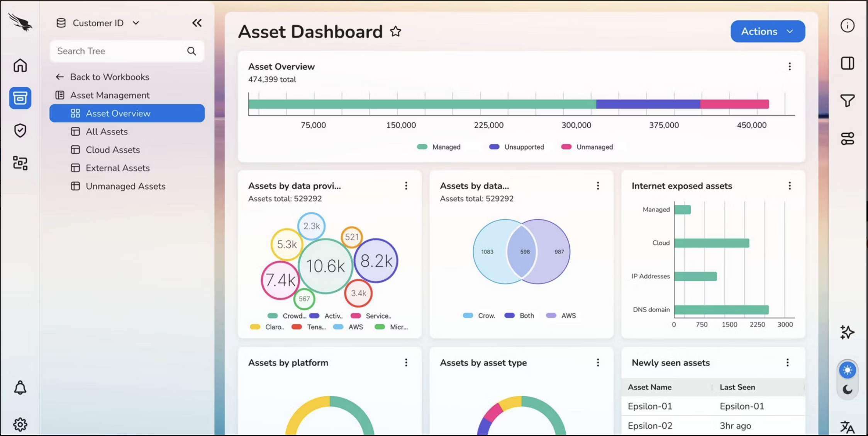Click the Search Tree input field

point(120,51)
